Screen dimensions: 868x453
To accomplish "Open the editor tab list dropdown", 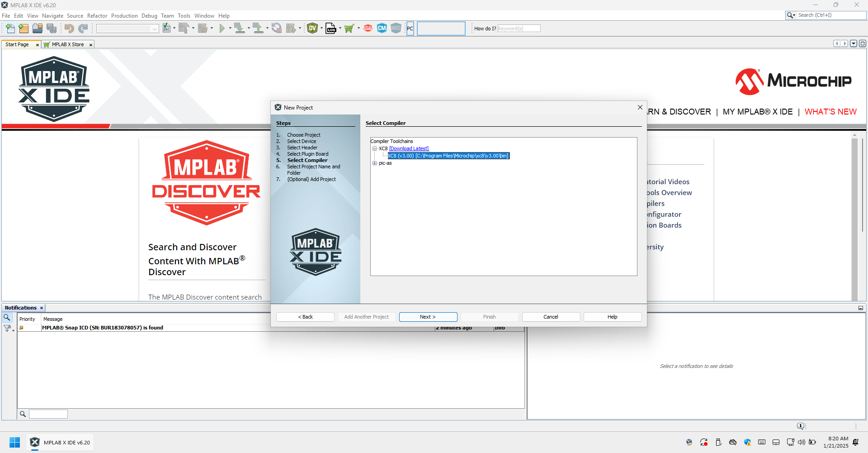I will (x=854, y=43).
